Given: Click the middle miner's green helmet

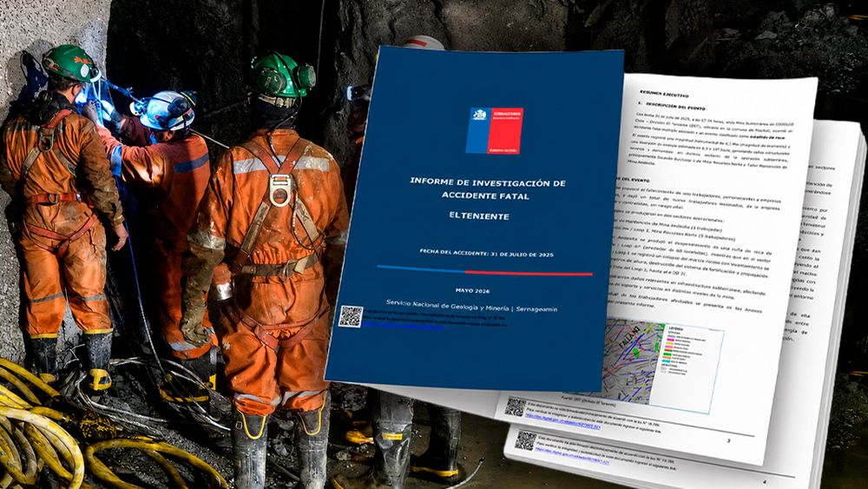Looking at the screenshot, I should pyautogui.click(x=282, y=76).
